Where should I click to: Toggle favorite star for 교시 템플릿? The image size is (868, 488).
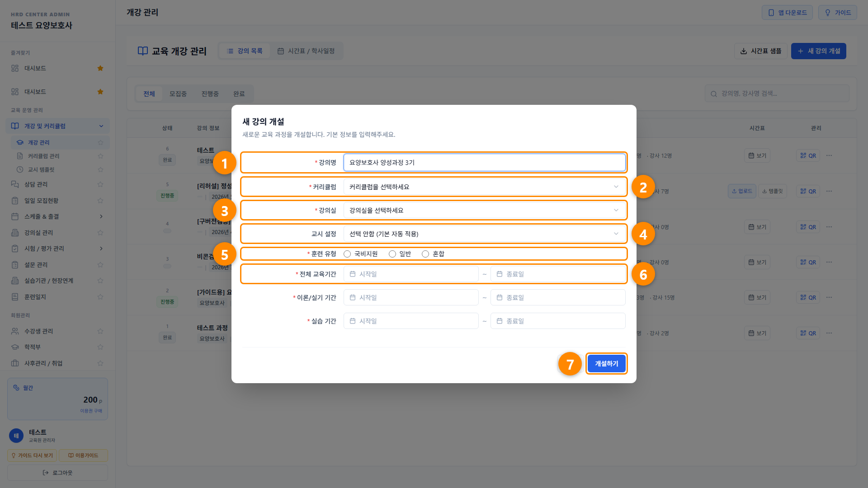point(100,169)
